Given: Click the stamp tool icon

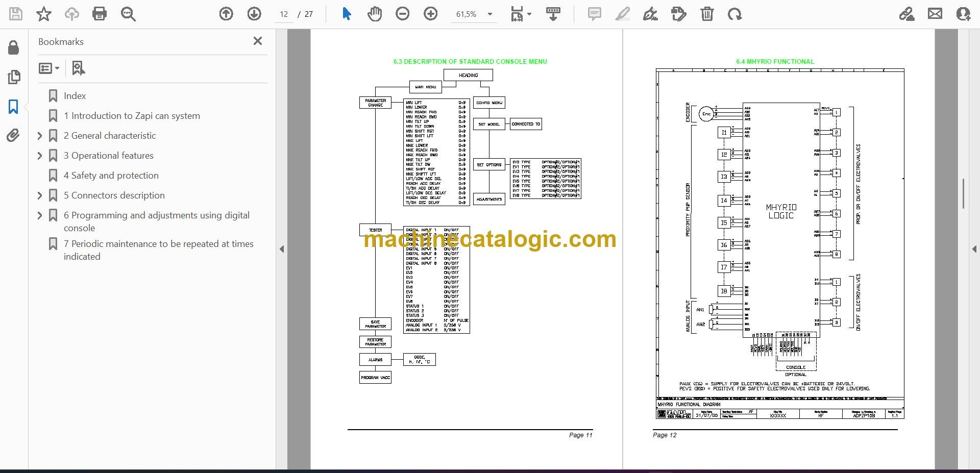Looking at the screenshot, I should (679, 14).
